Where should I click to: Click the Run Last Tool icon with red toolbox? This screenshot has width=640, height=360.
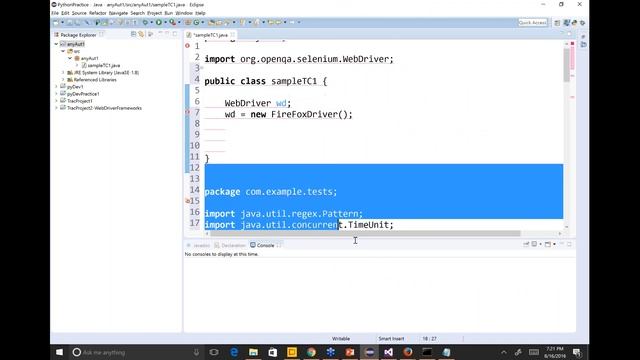coord(173,22)
